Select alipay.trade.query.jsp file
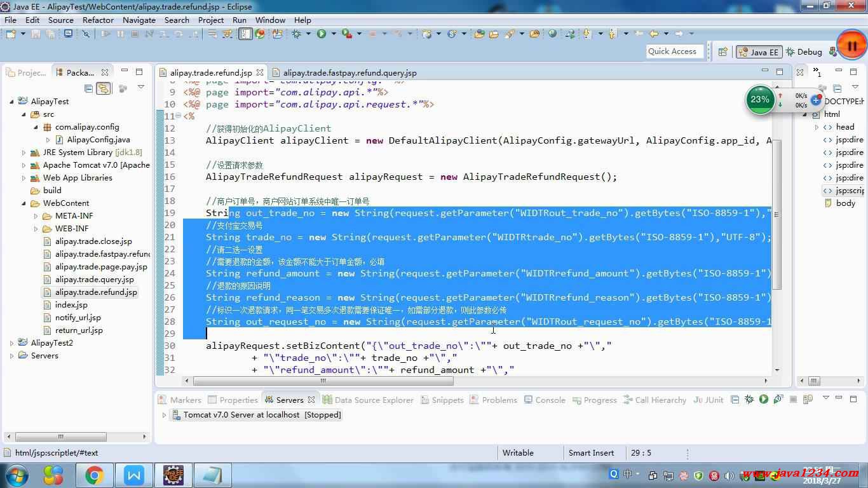 pos(94,279)
